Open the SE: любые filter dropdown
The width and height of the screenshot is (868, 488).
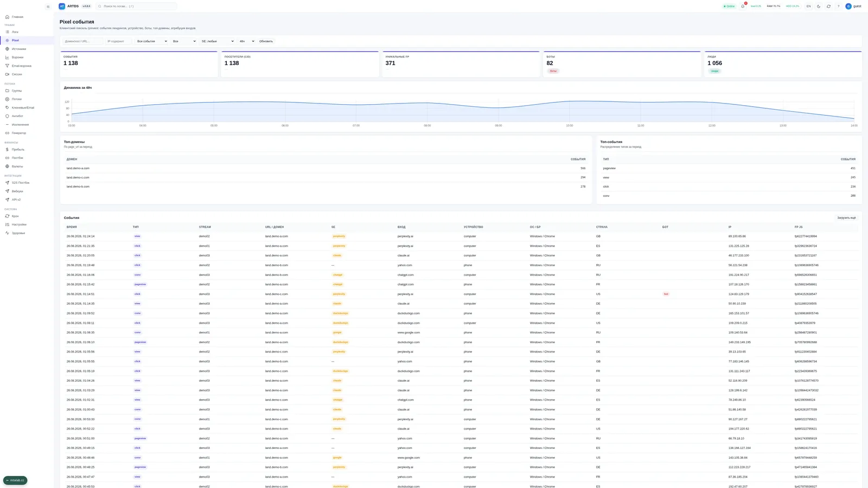[218, 41]
